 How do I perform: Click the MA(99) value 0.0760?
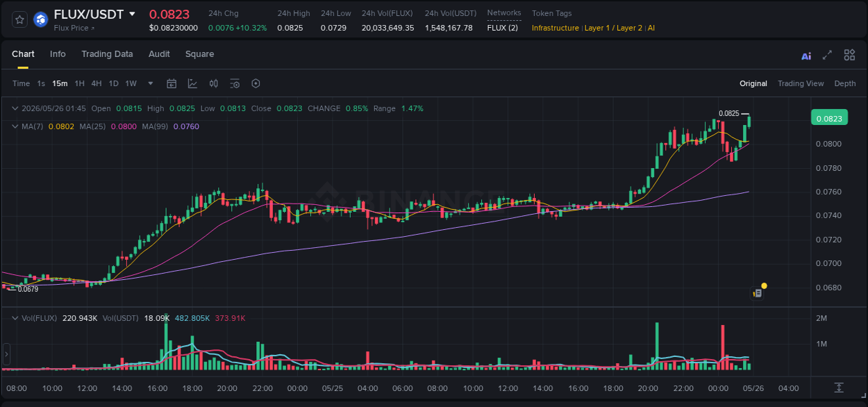(x=186, y=126)
